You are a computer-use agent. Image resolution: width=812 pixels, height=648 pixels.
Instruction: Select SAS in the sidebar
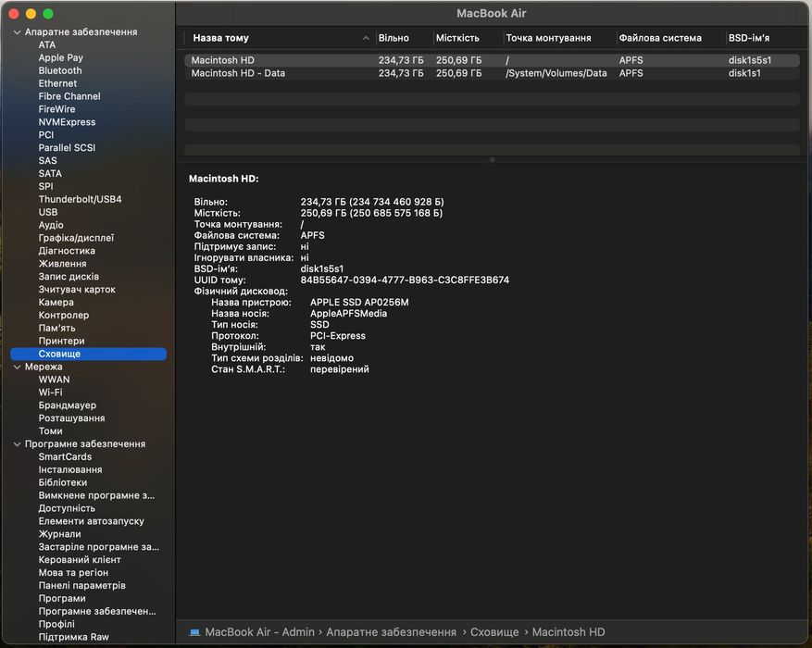47,160
